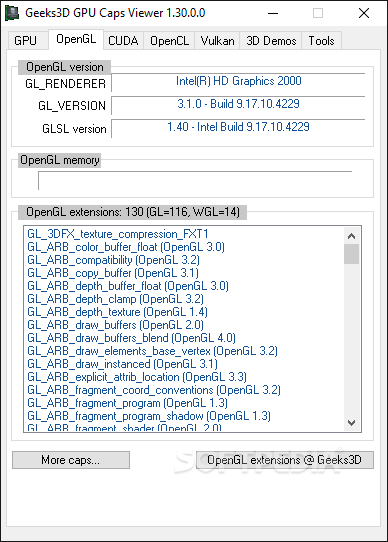Screen dimensions: 388x542
Task: Click the GLSL version value field
Action: tap(238, 128)
